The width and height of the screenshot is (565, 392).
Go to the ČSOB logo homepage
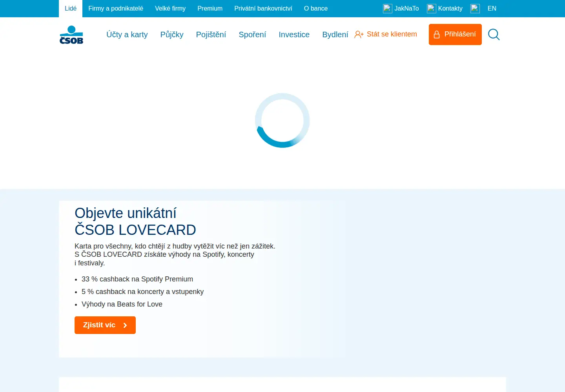(71, 34)
